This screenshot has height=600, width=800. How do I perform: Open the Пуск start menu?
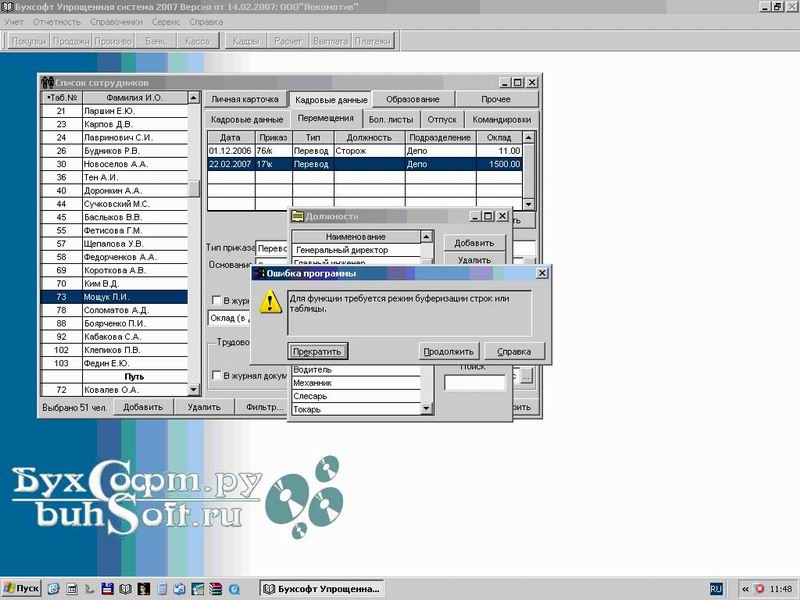tap(22, 589)
